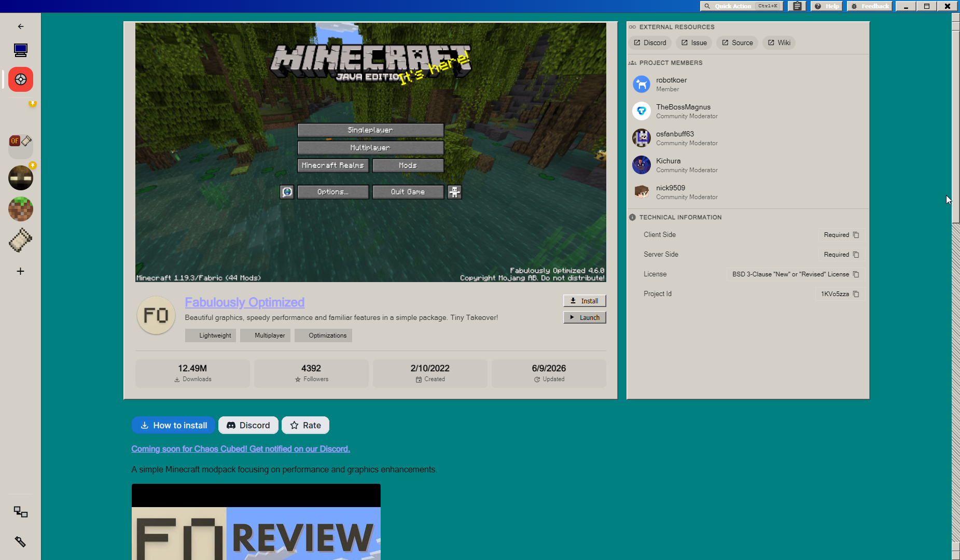The width and height of the screenshot is (960, 560).
Task: Open the paper scroll instance
Action: [21, 240]
